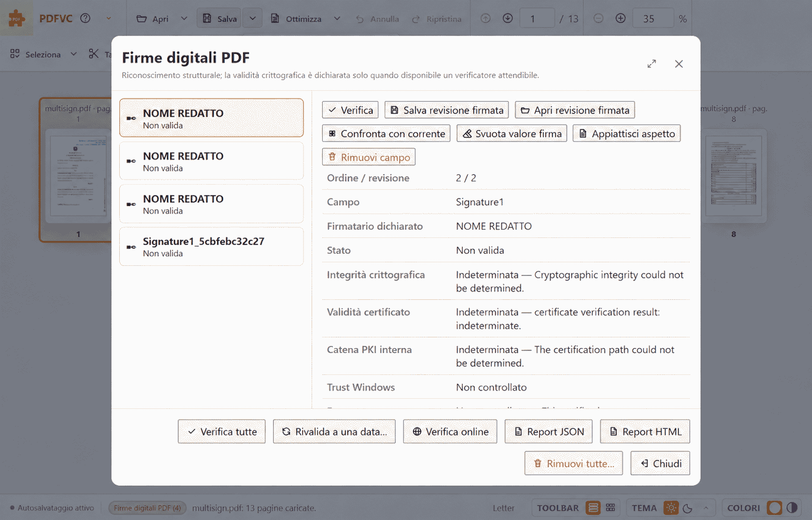Click the Annulla undo button
The width and height of the screenshot is (812, 520).
(x=377, y=19)
